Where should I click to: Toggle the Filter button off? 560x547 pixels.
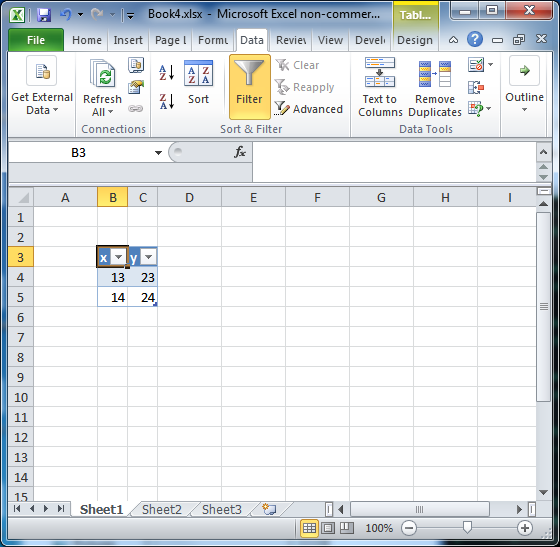pos(250,87)
